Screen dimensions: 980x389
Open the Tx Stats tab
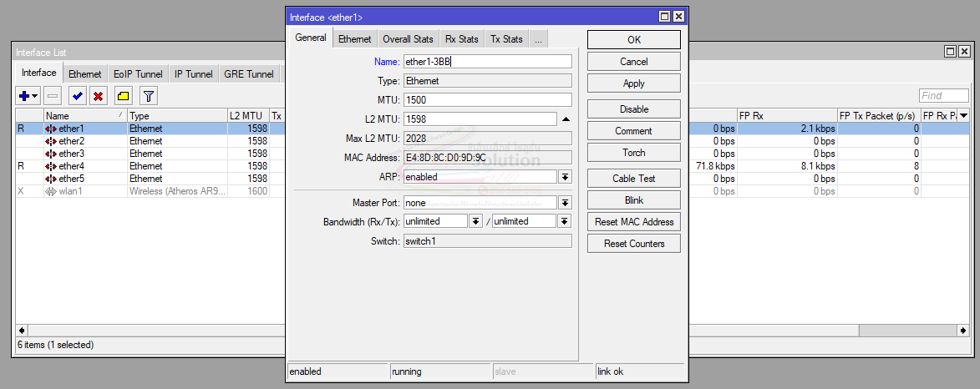pyautogui.click(x=506, y=38)
